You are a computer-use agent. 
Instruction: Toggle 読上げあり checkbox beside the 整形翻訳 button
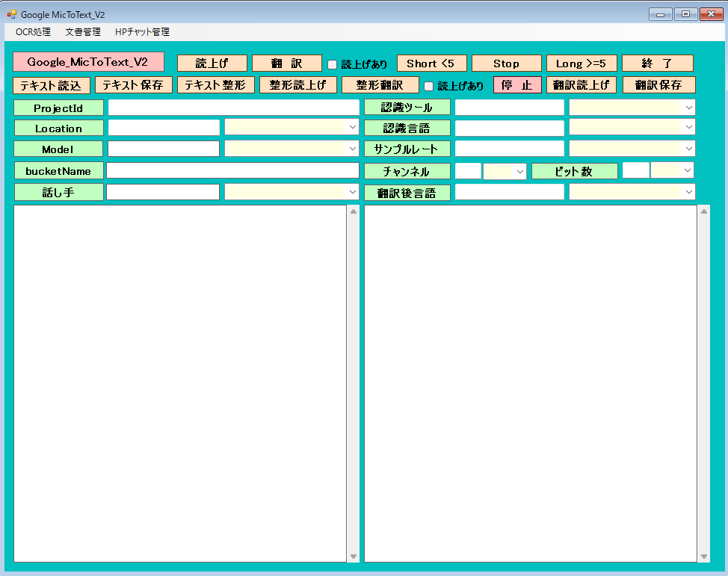click(429, 86)
